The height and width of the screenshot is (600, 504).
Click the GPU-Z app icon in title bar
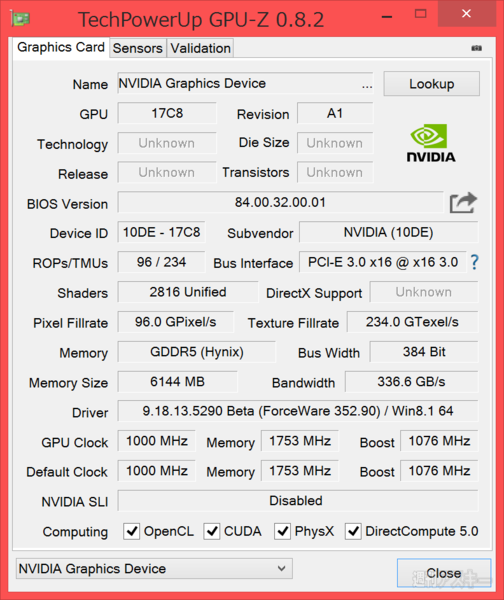click(21, 18)
